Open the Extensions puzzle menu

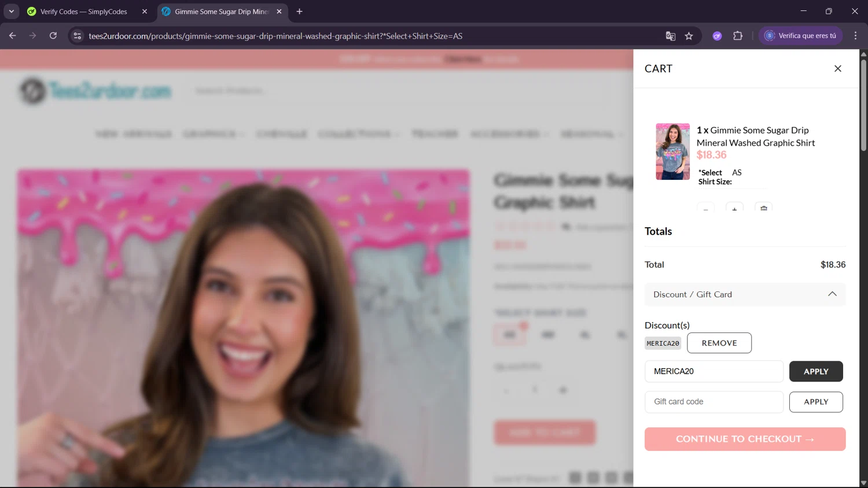tap(738, 36)
